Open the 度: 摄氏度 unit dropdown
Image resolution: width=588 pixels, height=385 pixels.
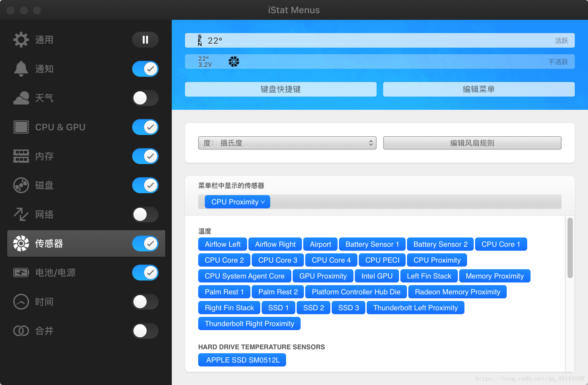pyautogui.click(x=287, y=143)
